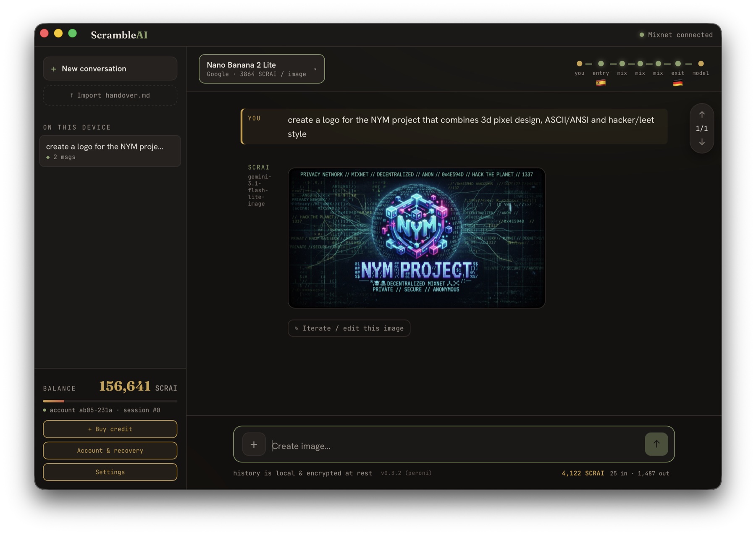Maximize the ScrambleAI window with green button
756x535 pixels.
[73, 34]
